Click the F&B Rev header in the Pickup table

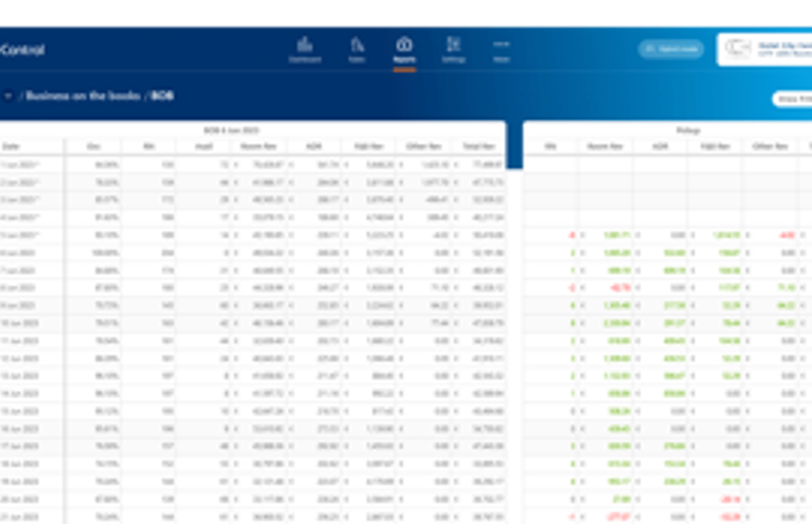click(715, 146)
